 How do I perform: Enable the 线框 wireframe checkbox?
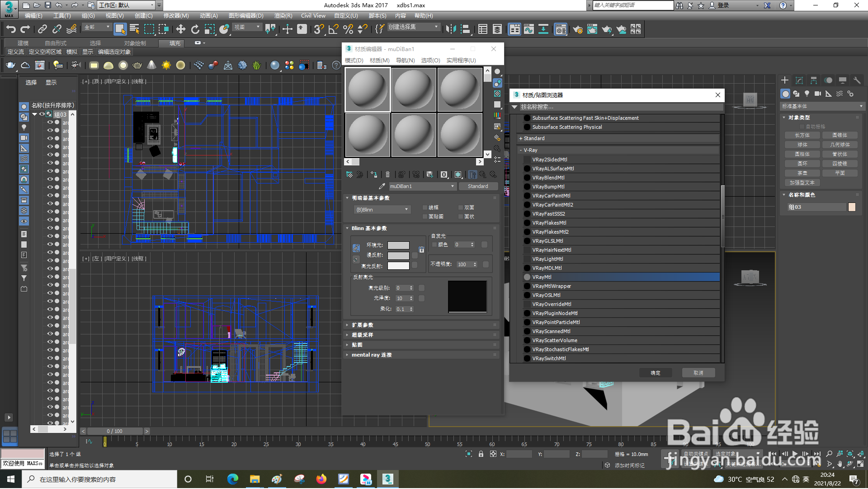pos(425,207)
